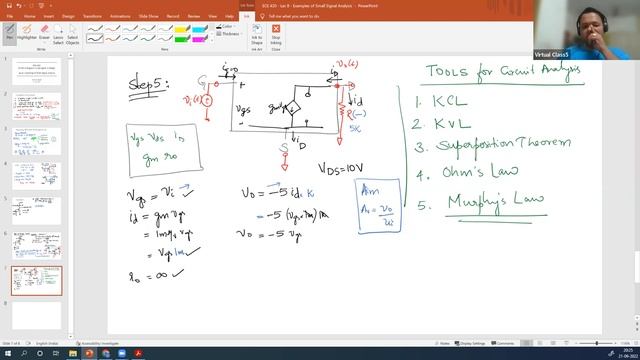Select slide 6 thumbnail
The width and height of the screenshot is (640, 360).
(37, 246)
